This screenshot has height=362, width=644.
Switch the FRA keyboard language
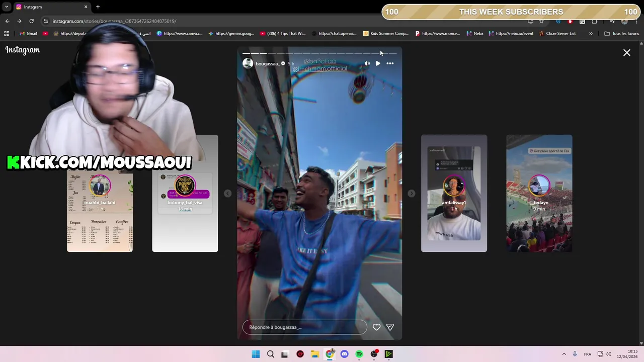click(588, 354)
